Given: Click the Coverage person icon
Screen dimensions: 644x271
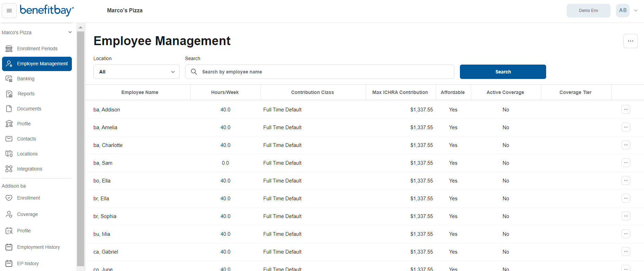Looking at the screenshot, I should pyautogui.click(x=9, y=214).
